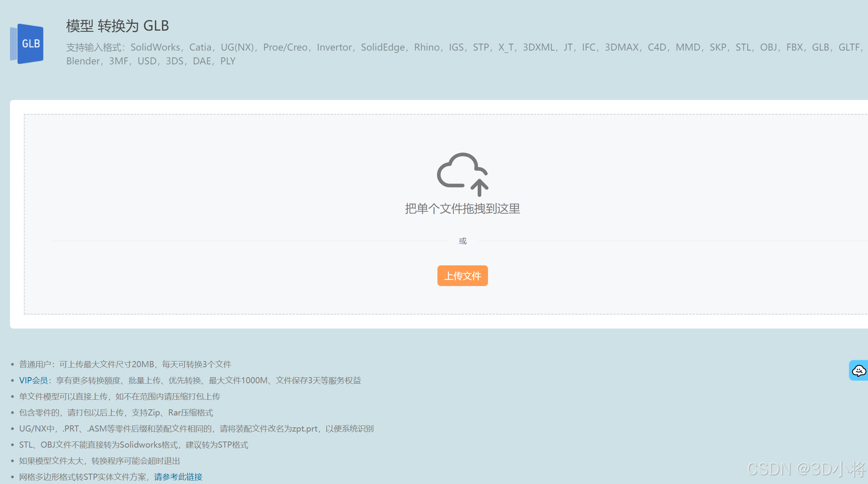Click the 或 divider label
This screenshot has height=484, width=868.
click(x=463, y=241)
